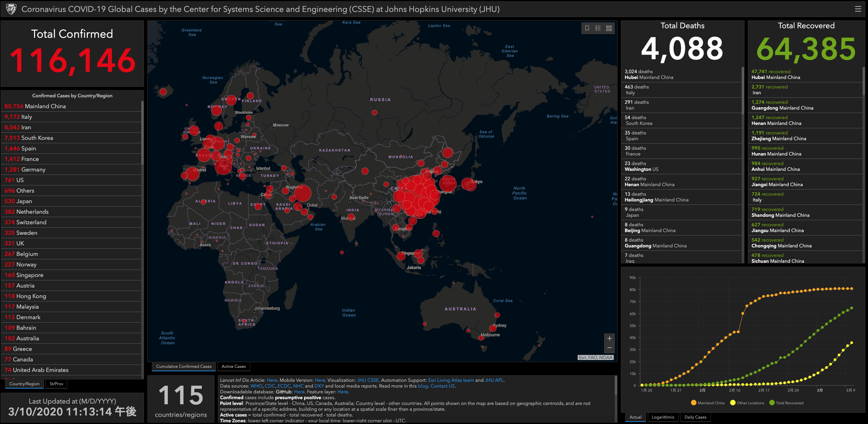Open the Esri Living Atlas team link
The height and width of the screenshot is (424, 868).
451,380
